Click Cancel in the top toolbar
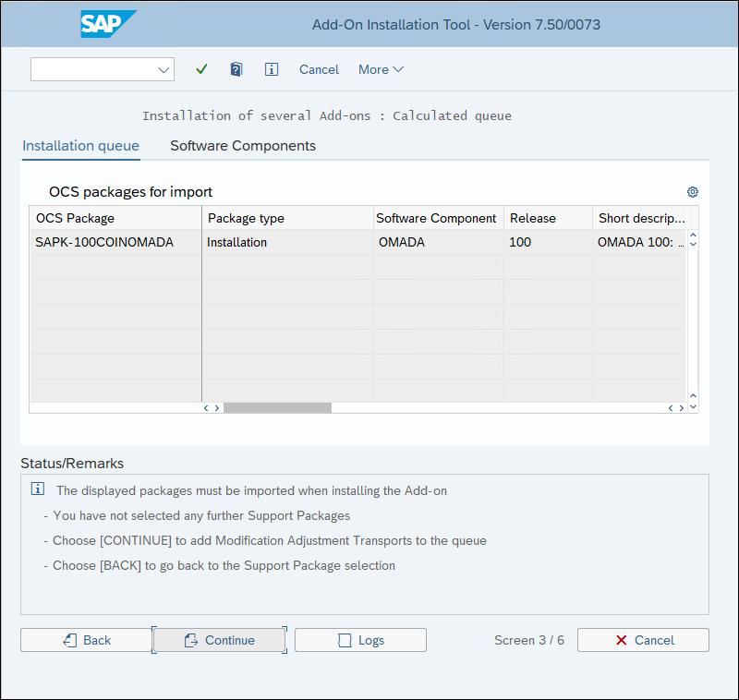Image resolution: width=739 pixels, height=700 pixels. click(x=319, y=69)
